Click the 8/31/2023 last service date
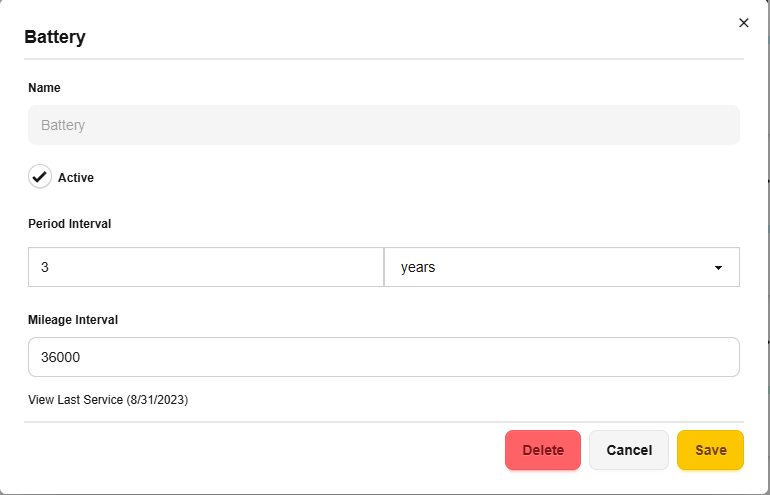This screenshot has height=495, width=770. coord(157,400)
